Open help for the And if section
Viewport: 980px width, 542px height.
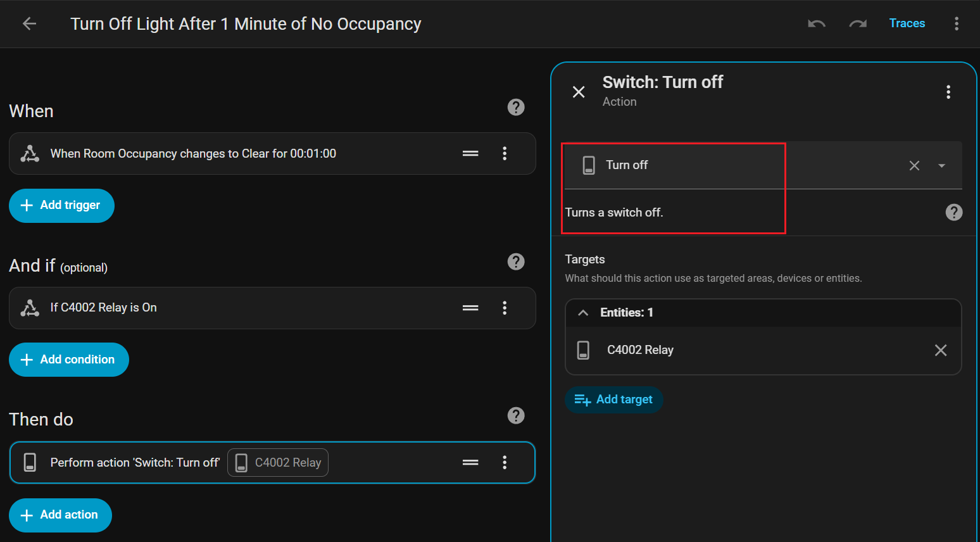tap(516, 262)
